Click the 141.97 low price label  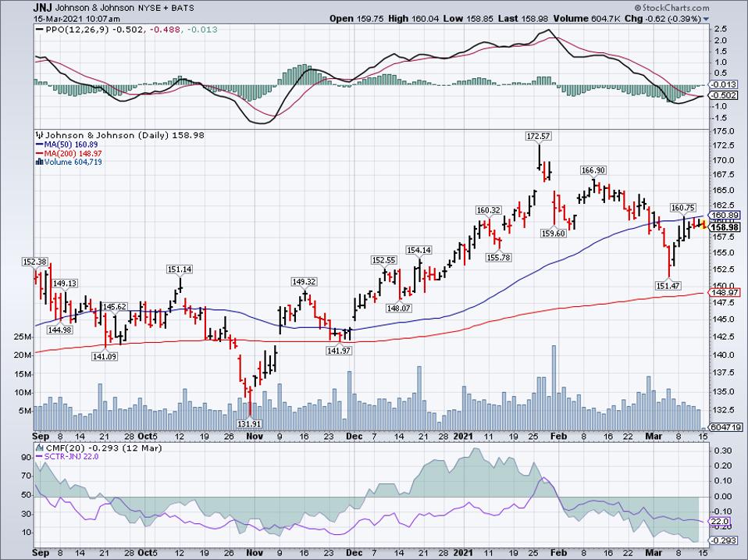point(339,351)
